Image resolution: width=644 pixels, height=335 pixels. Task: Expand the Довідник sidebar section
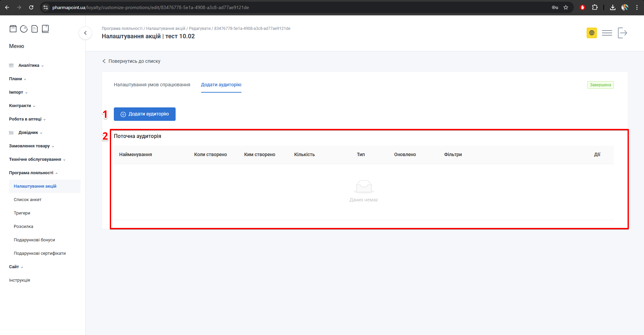click(x=28, y=133)
